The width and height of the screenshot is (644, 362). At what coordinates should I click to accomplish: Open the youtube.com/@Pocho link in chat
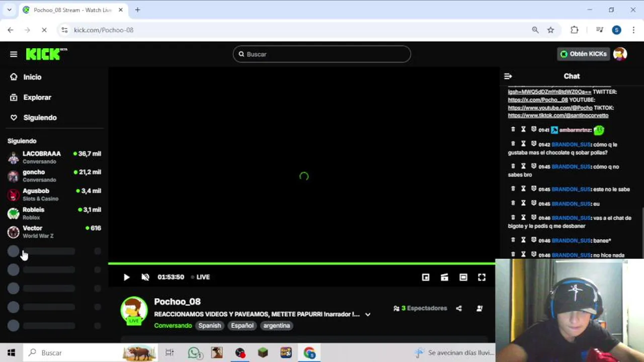[x=550, y=108]
